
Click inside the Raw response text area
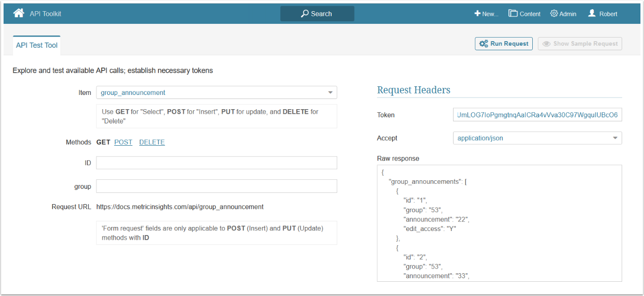[499, 223]
